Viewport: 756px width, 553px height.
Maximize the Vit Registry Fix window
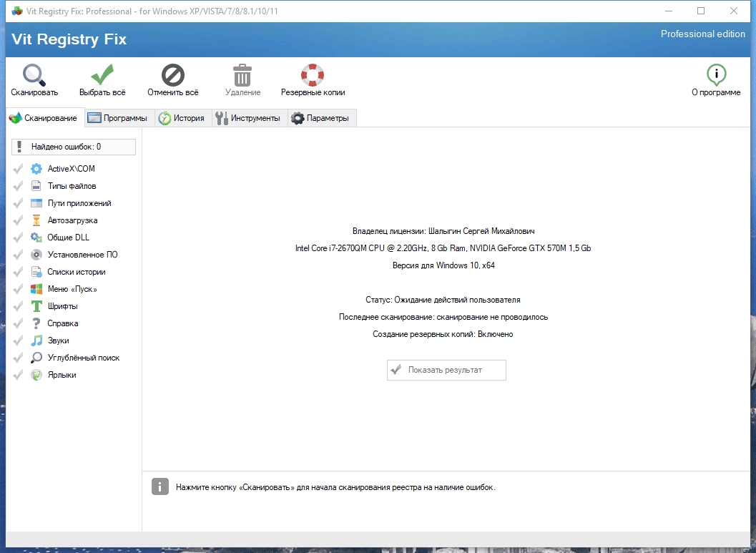701,11
